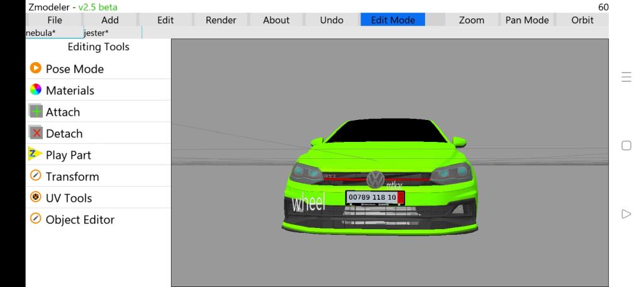
Task: Switch to the nebula* tab
Action: pos(54,33)
